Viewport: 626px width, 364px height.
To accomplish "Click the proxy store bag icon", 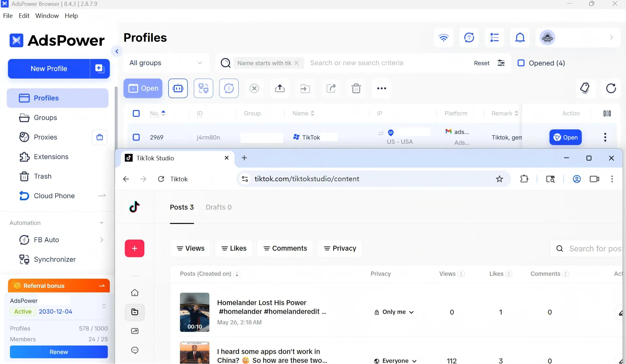I will tap(100, 137).
